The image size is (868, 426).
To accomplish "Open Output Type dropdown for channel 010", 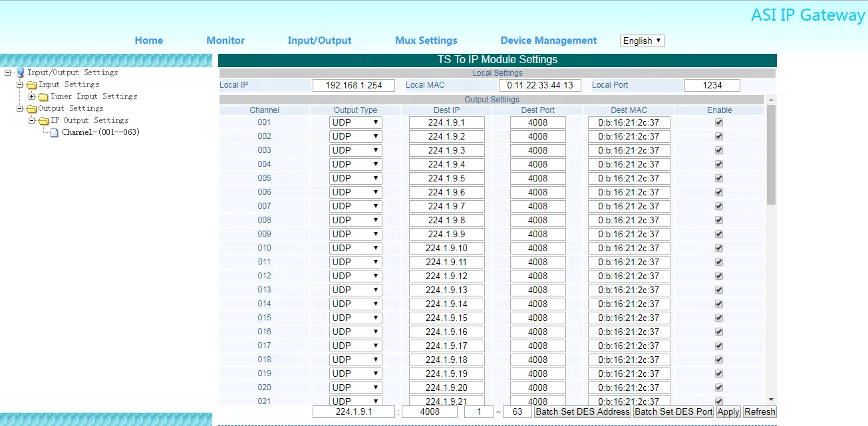I will pos(356,248).
